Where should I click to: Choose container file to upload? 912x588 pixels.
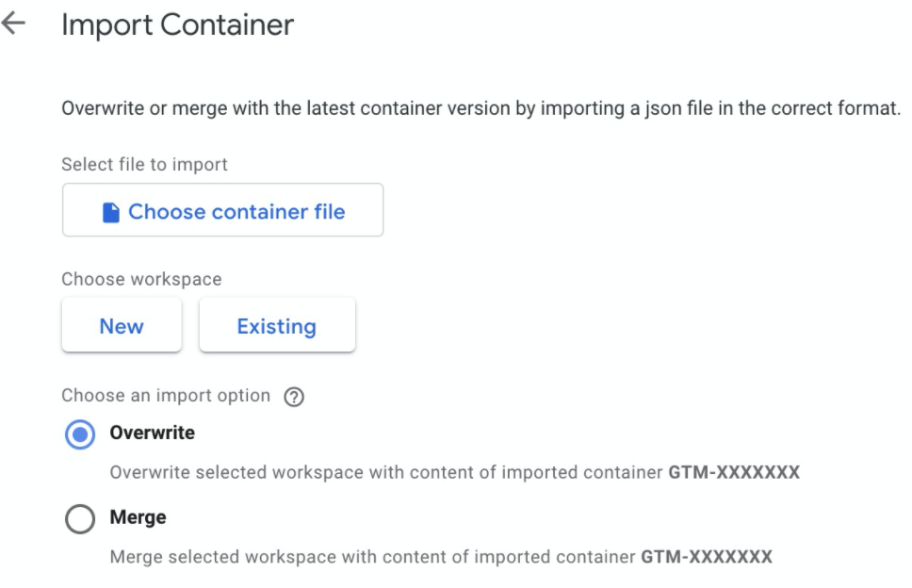[222, 210]
